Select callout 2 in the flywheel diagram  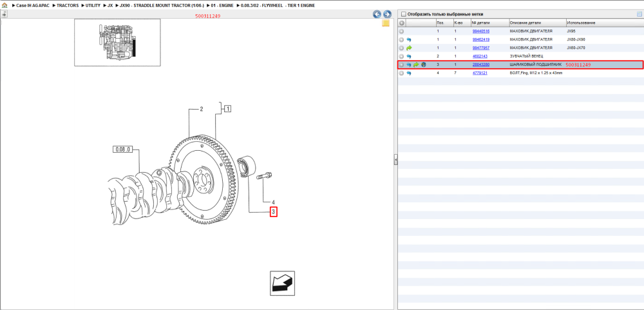pos(202,110)
